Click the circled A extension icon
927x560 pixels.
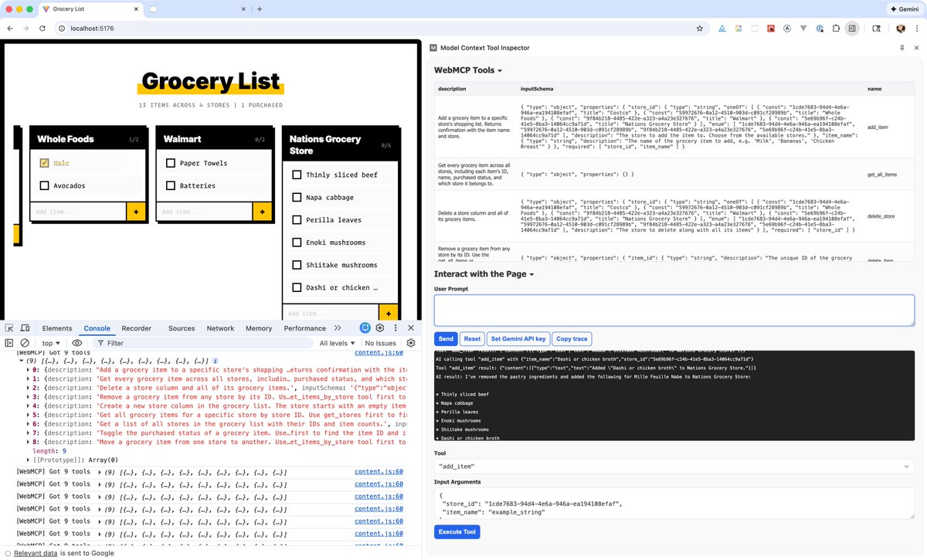pos(787,28)
